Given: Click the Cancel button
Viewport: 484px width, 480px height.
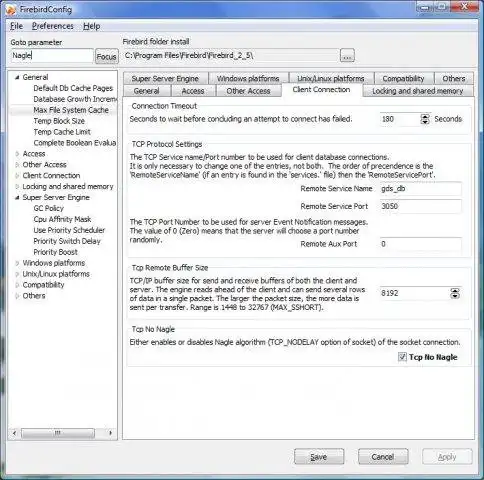Looking at the screenshot, I should pyautogui.click(x=383, y=457).
